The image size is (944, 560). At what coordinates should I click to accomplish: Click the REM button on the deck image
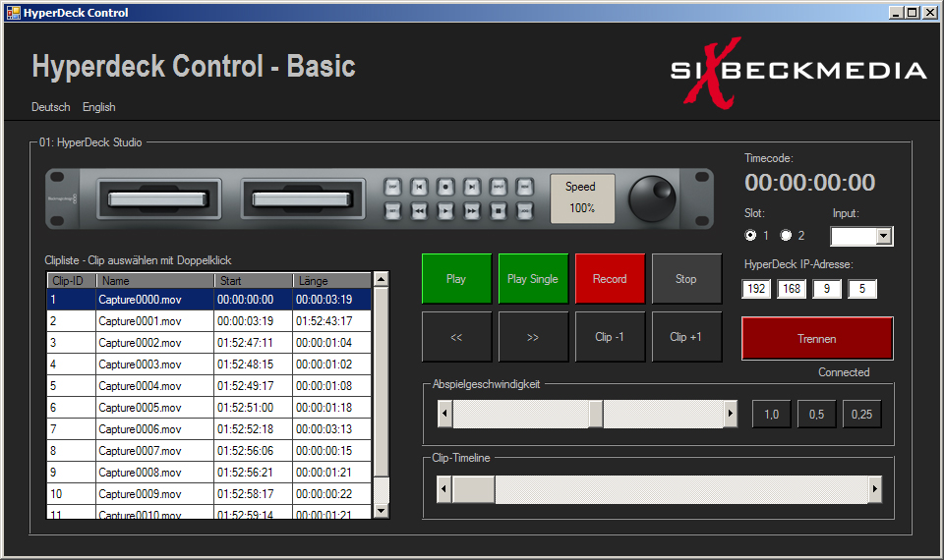coord(525,187)
